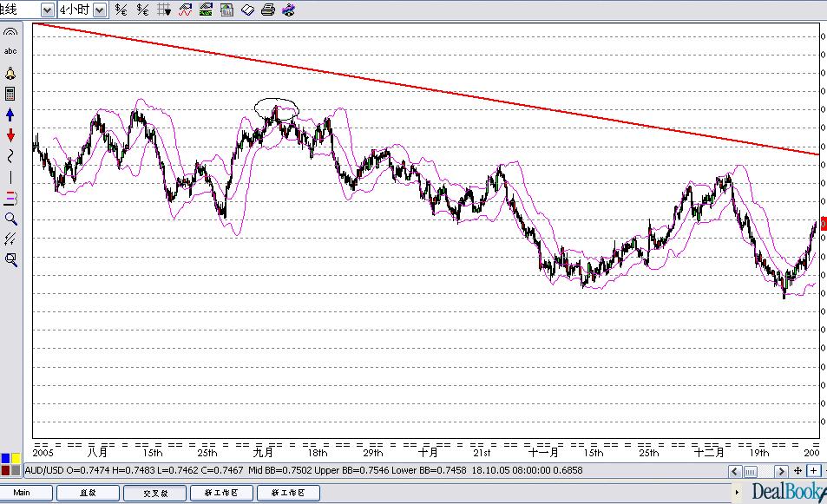Switch to the second 新工作区 tab
The image size is (827, 504).
point(288,493)
